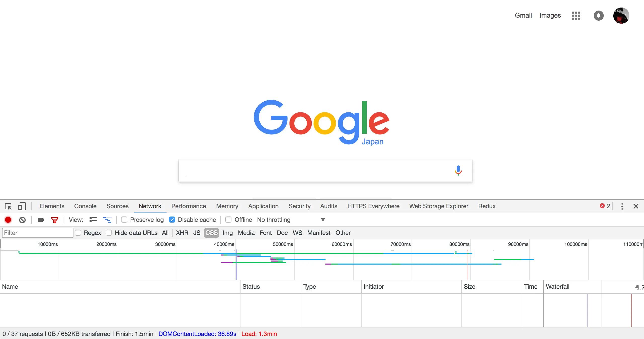
Task: Open Gmail from the top bar
Action: [x=523, y=15]
